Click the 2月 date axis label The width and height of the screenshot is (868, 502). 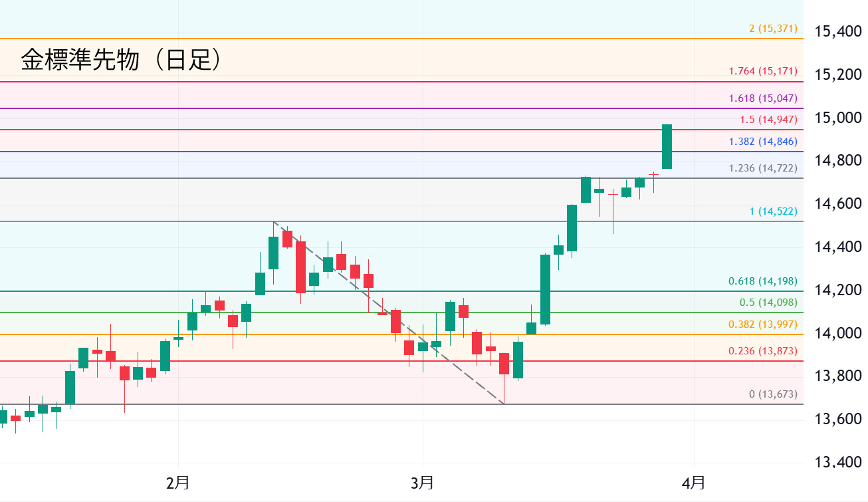(178, 482)
